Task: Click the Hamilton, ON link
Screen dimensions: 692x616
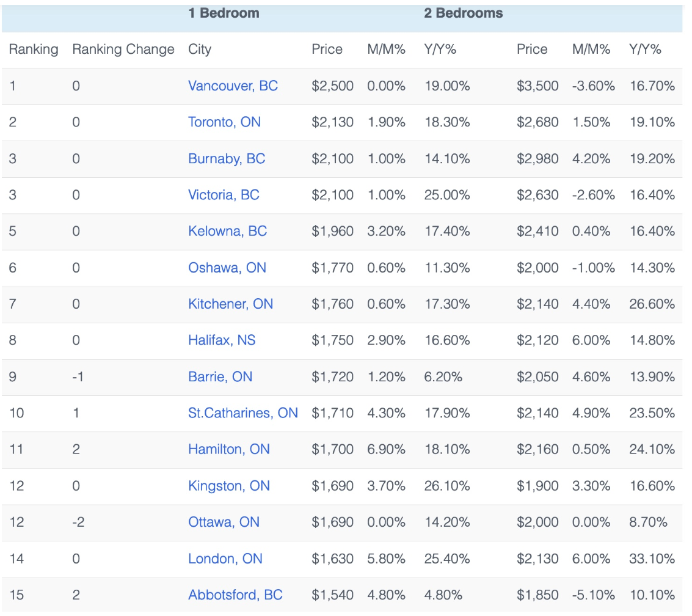Action: tap(228, 450)
